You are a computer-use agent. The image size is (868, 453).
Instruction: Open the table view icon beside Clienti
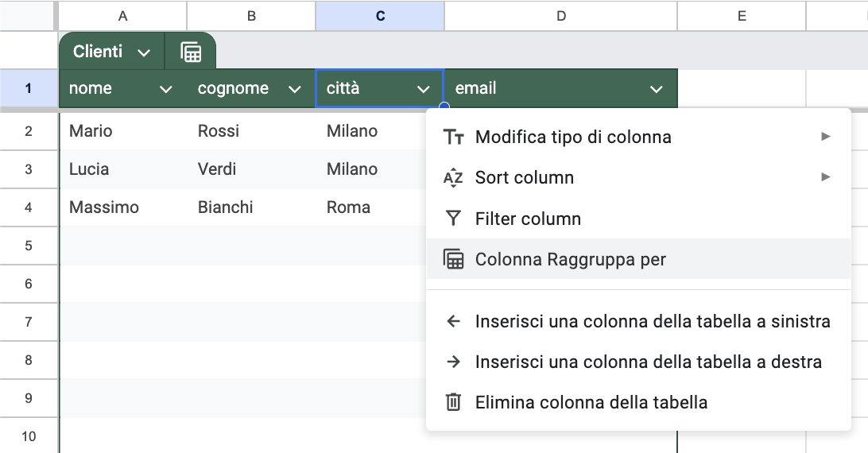191,52
